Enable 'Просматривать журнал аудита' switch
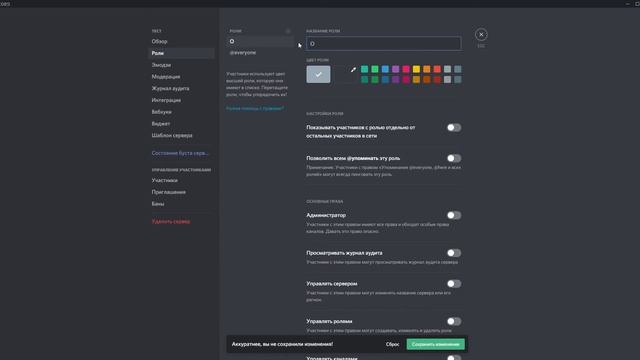Screen dimensions: 640x360 coord(454,253)
